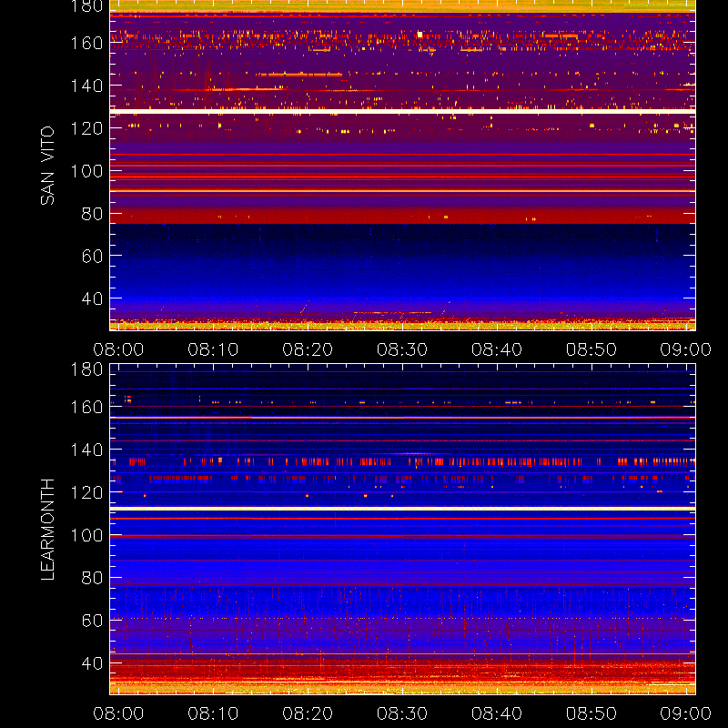
Task: Click the 60 tick label on the San Vito plot
Action: tap(92, 256)
